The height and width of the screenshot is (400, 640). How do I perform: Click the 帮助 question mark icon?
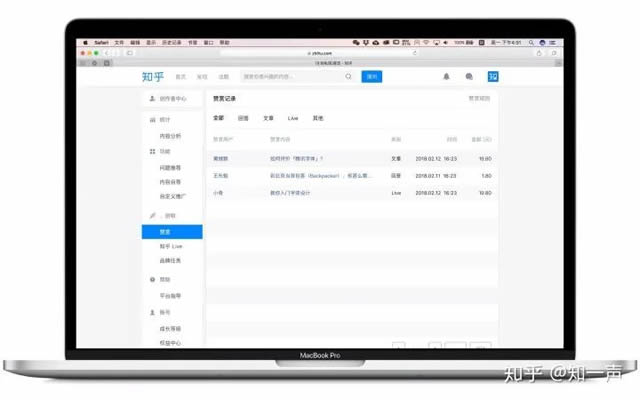click(151, 279)
